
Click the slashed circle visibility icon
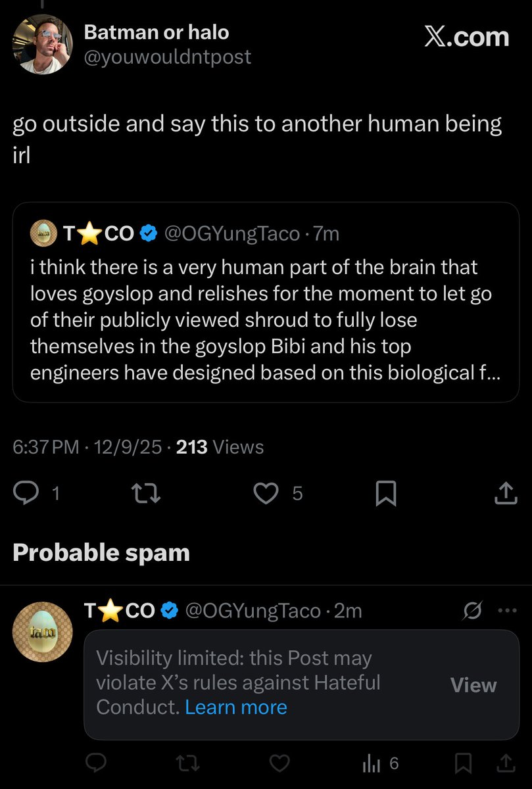(x=472, y=611)
